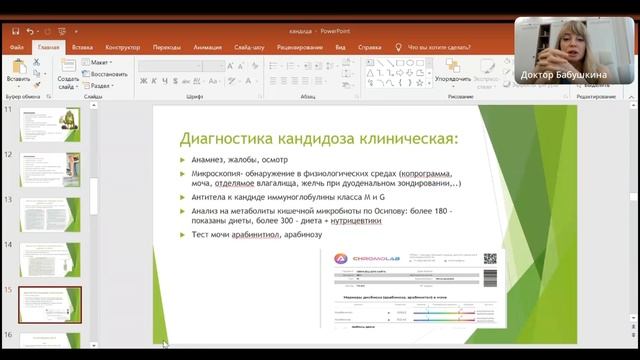Select the right arrow shape in gallery

400,73
